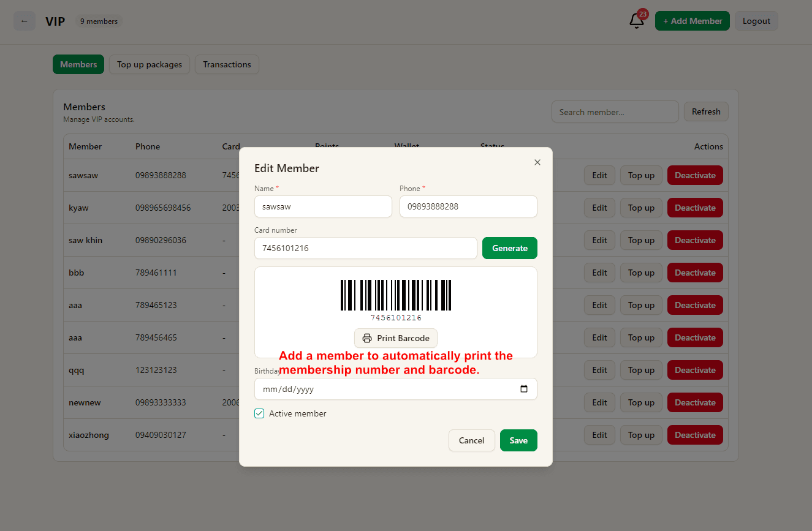Edit member kyaw
Viewport: 812px width, 531px height.
599,208
